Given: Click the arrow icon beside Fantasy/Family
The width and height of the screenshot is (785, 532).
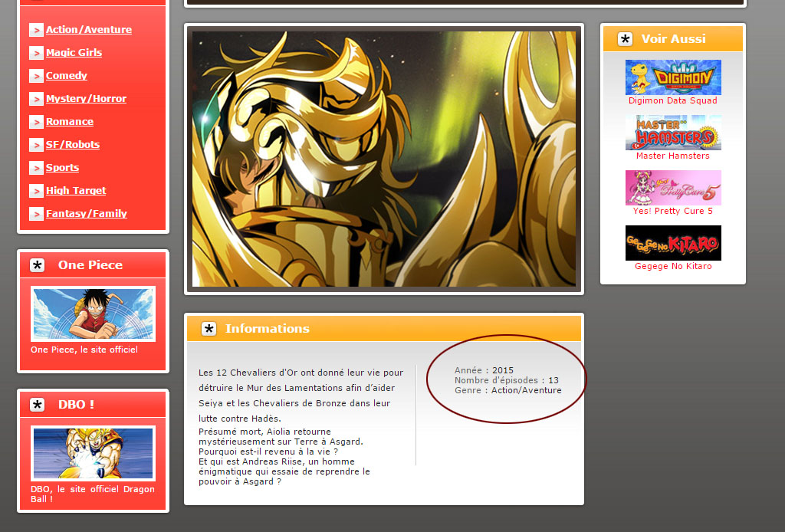Looking at the screenshot, I should [36, 214].
